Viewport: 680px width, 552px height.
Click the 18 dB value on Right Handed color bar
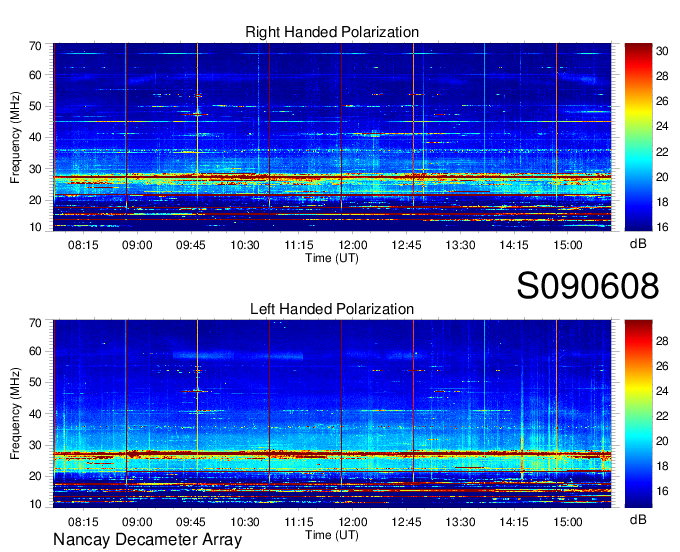(x=662, y=202)
